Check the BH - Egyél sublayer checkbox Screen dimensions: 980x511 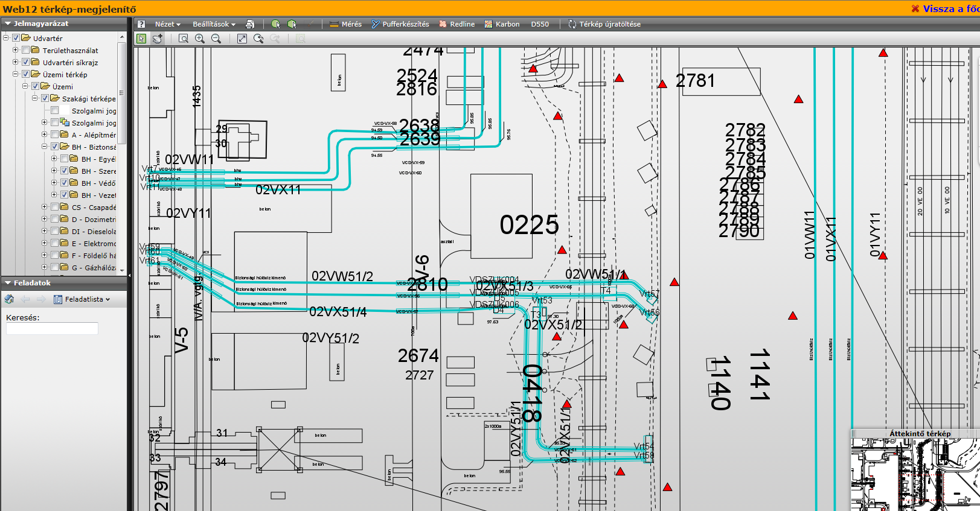65,159
